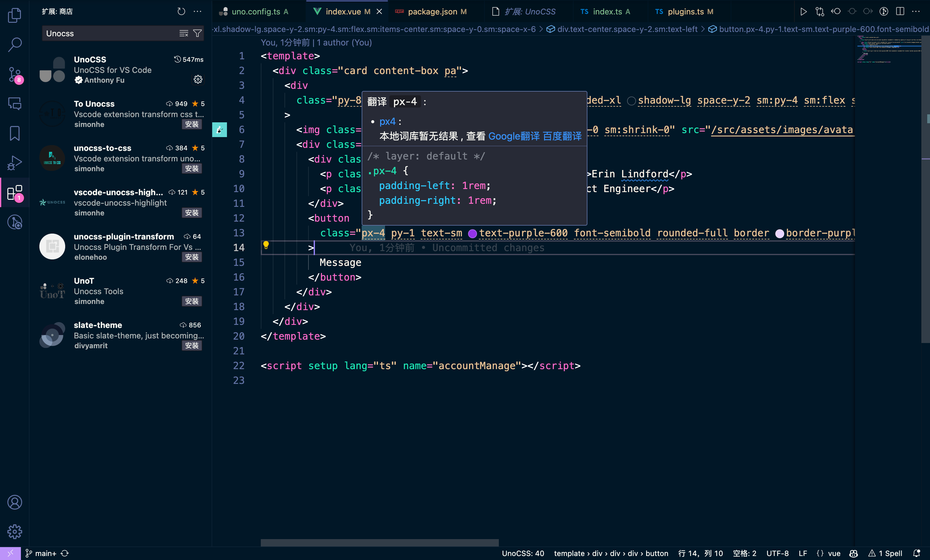930x560 pixels.
Task: Open 百度翻译 link in hover popup
Action: click(562, 136)
